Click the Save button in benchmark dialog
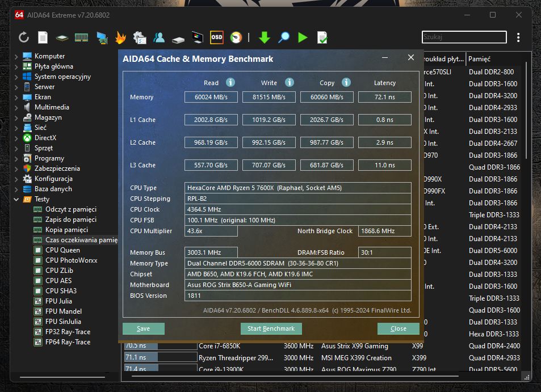The height and width of the screenshot is (392, 541). pyautogui.click(x=143, y=328)
